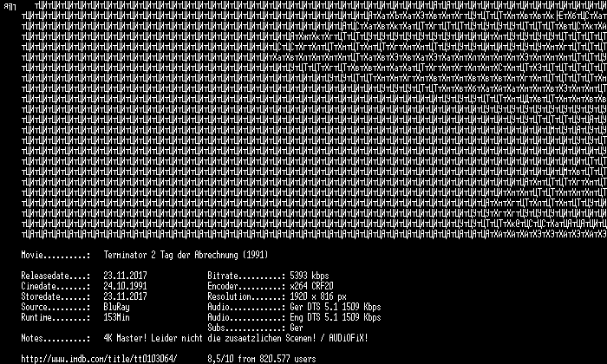Viewport: 607px width, 364px height.
Task: Select the Runtime value 153Min
Action: pos(116,317)
